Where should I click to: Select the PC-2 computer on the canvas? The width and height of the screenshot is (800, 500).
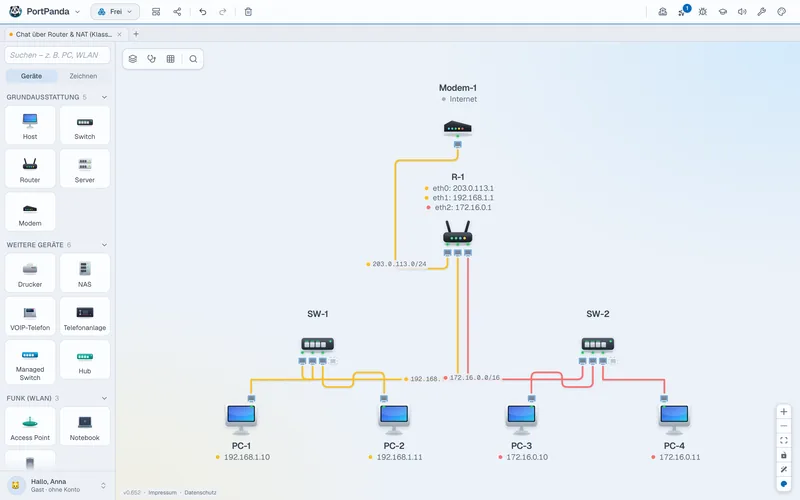coord(394,418)
